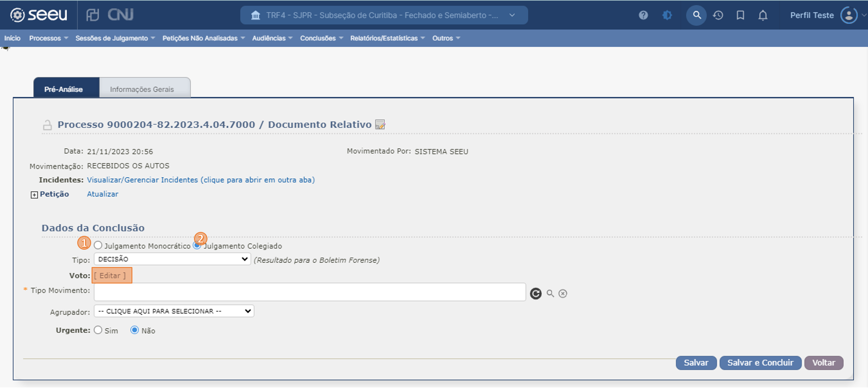Open the history clock icon
This screenshot has height=388, width=868.
coord(718,15)
